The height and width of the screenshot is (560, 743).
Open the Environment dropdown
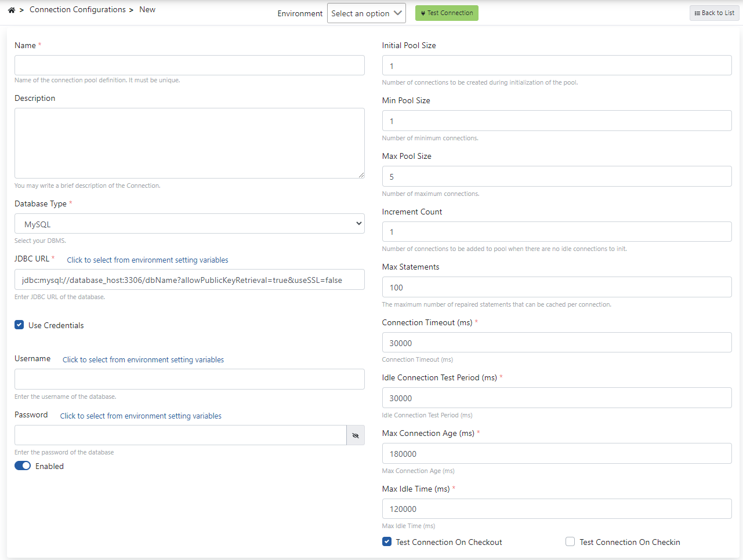tap(366, 13)
